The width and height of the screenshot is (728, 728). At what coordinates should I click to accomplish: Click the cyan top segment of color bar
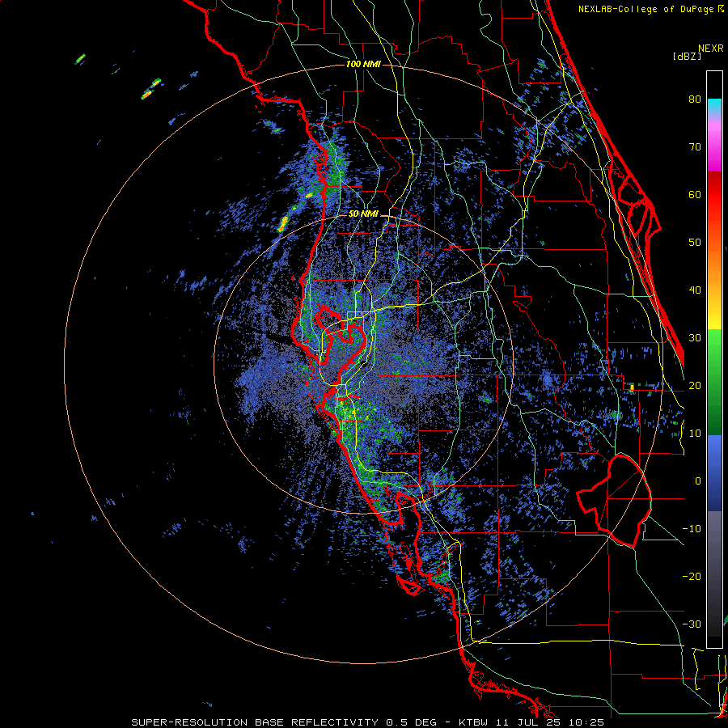[x=714, y=107]
